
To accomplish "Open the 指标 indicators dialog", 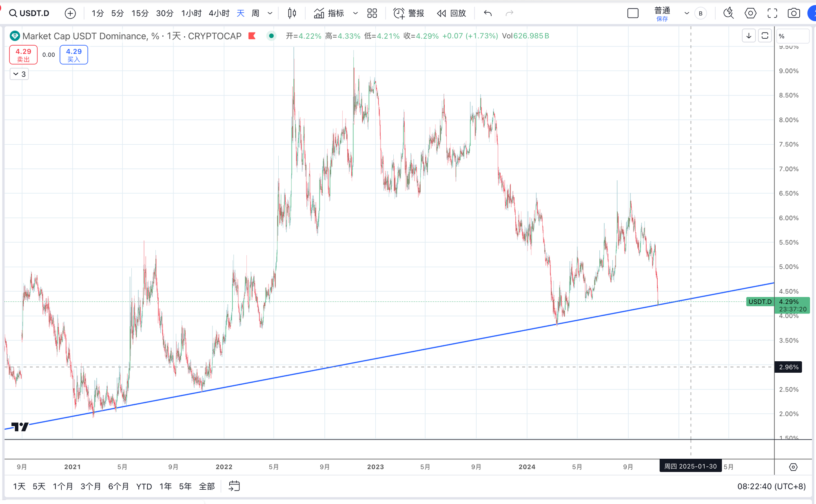I will [329, 13].
